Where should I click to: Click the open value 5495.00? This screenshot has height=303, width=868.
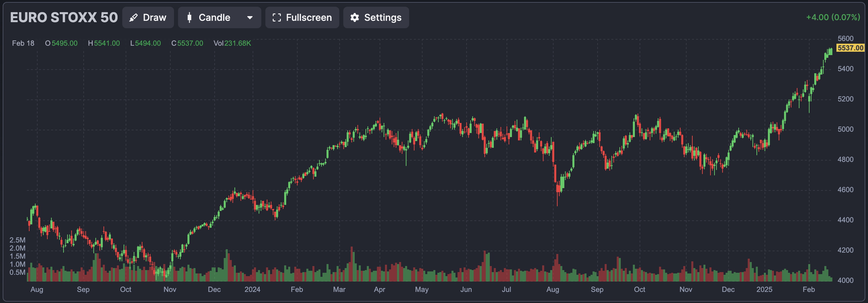64,43
